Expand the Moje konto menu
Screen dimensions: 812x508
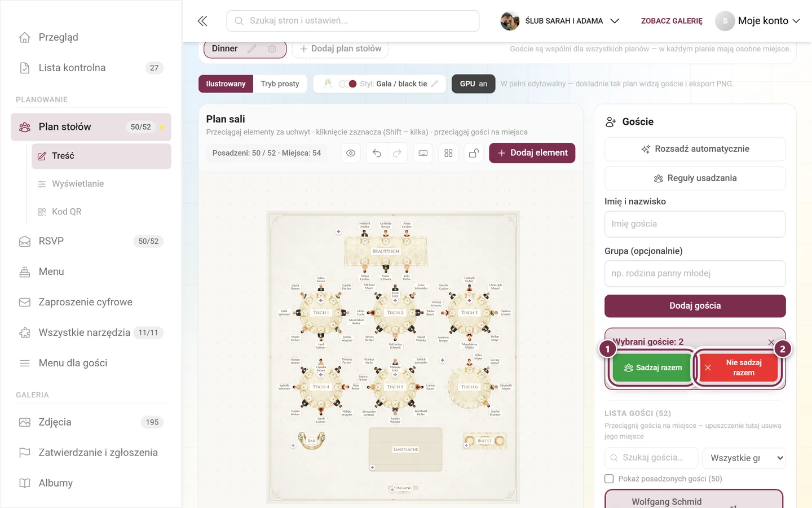(x=757, y=21)
